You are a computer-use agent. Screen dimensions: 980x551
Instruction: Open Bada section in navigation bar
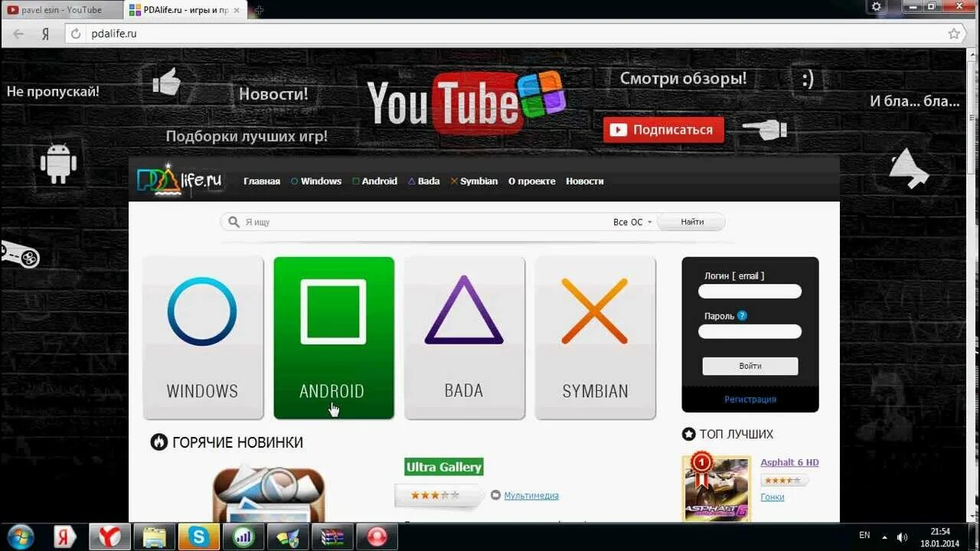[423, 181]
